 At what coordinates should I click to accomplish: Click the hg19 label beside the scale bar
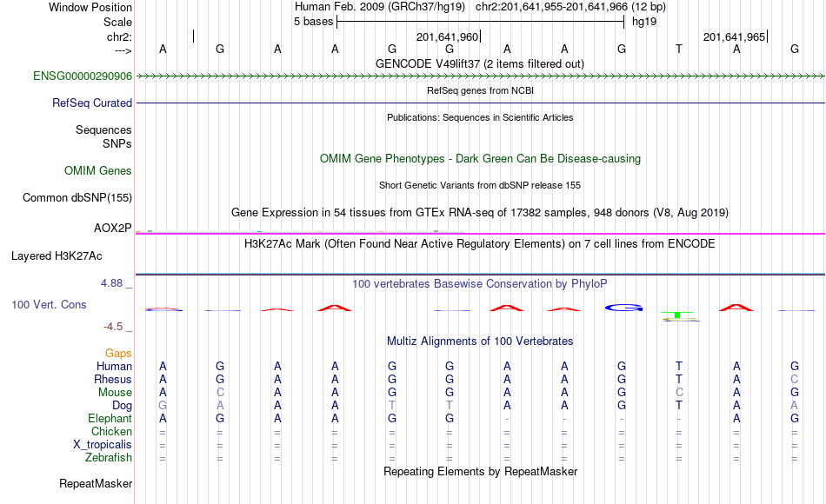[x=644, y=22]
